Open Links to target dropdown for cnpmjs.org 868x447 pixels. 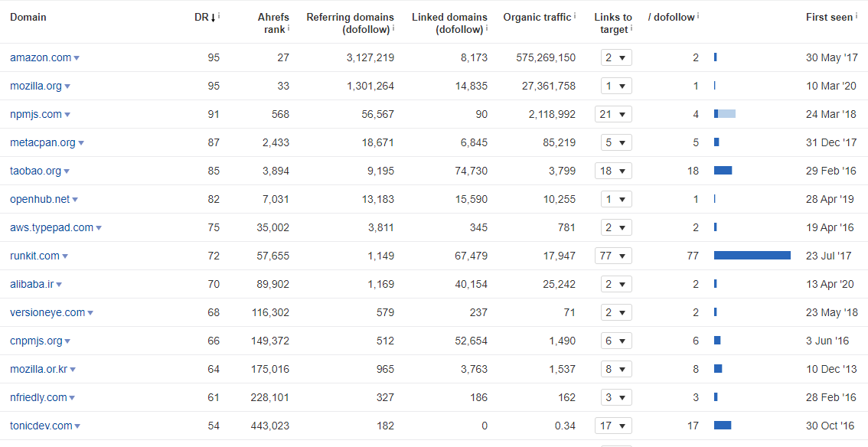[x=616, y=341]
